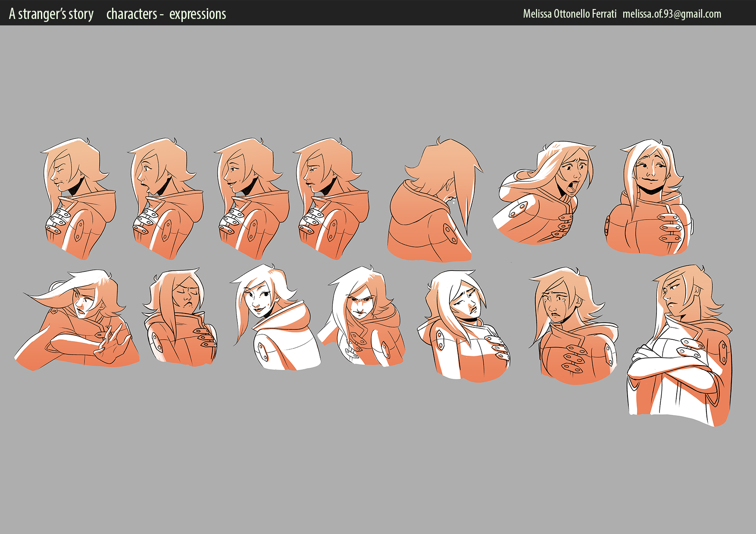756x534 pixels.
Task: Select the profile sketch with closed eyes
Action: coord(78,198)
